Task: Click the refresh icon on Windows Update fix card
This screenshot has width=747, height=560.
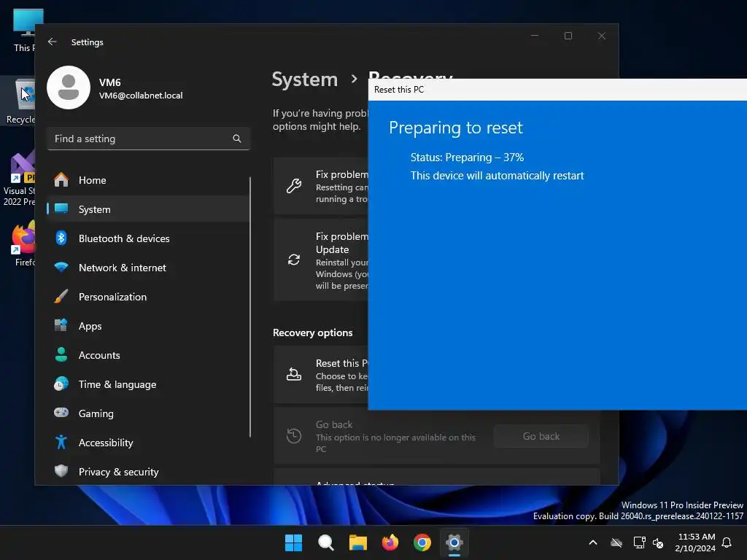Action: click(x=294, y=260)
